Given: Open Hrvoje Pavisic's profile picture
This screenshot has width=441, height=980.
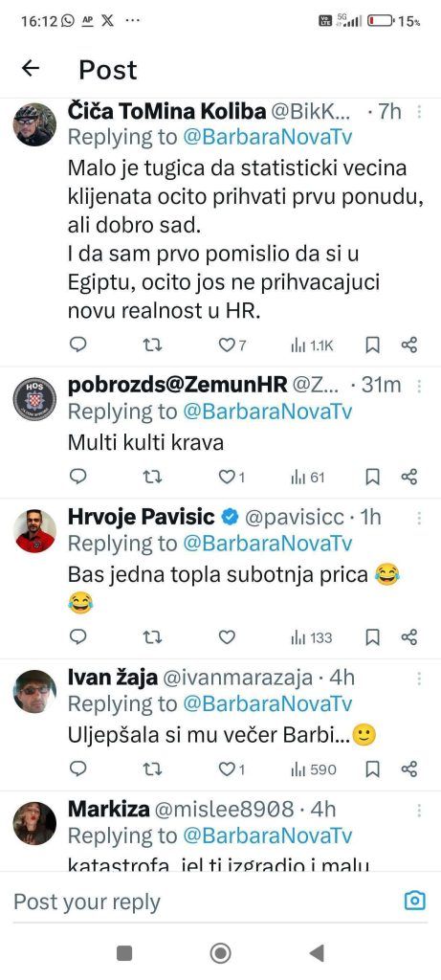Looking at the screenshot, I should (x=35, y=530).
